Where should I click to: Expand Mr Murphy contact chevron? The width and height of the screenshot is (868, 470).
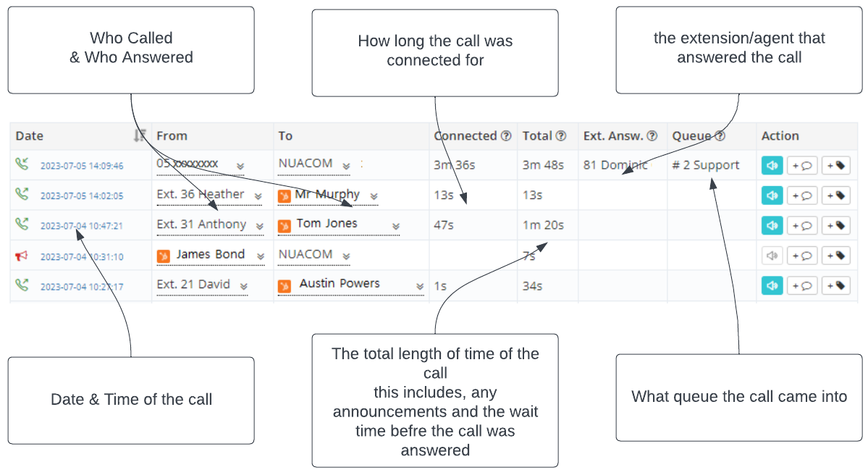[x=374, y=196]
